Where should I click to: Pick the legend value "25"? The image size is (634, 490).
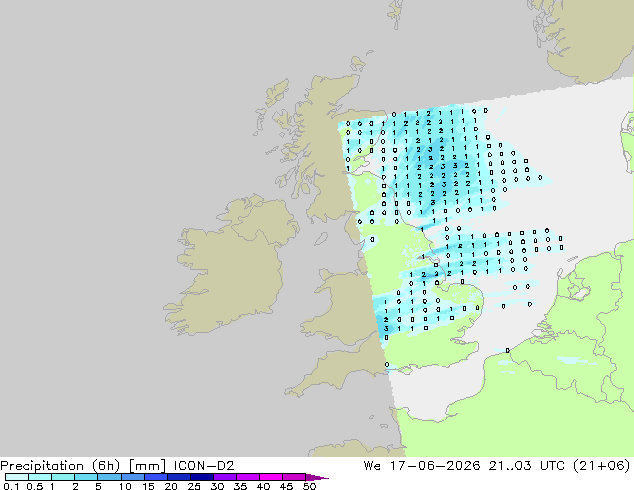coord(194,486)
